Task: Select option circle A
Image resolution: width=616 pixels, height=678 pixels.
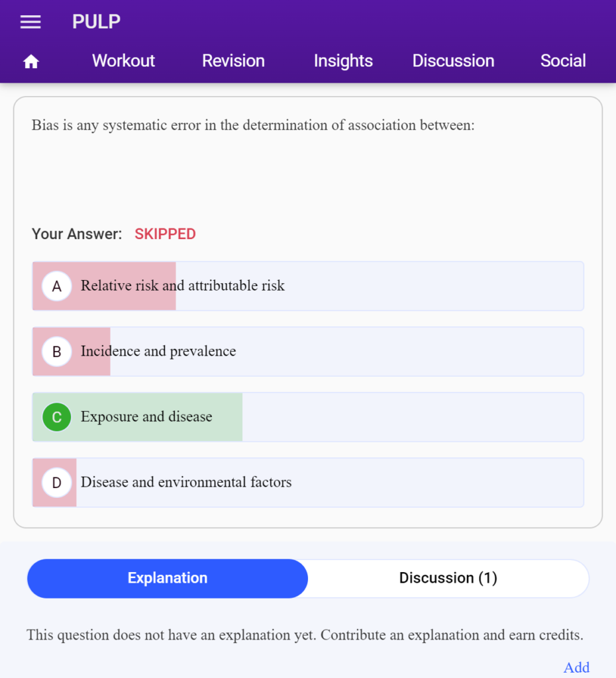Action: pos(57,286)
